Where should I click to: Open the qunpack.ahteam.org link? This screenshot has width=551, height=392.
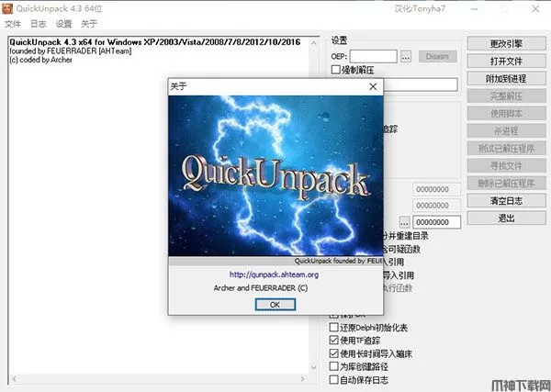274,274
